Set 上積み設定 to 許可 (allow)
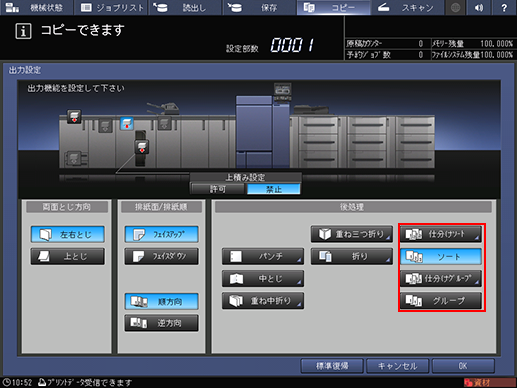 click(218, 189)
